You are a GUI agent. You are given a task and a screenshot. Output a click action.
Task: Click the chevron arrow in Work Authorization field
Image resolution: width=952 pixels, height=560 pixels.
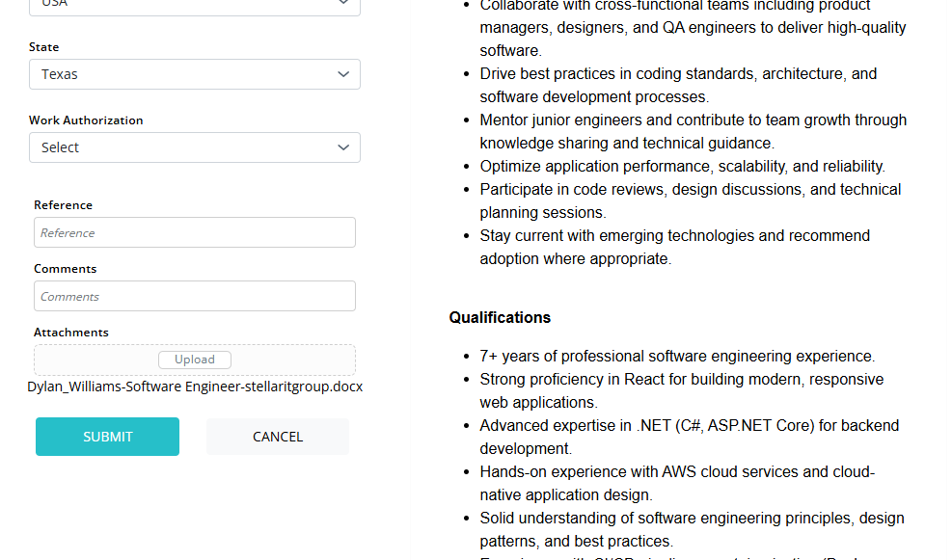tap(343, 147)
